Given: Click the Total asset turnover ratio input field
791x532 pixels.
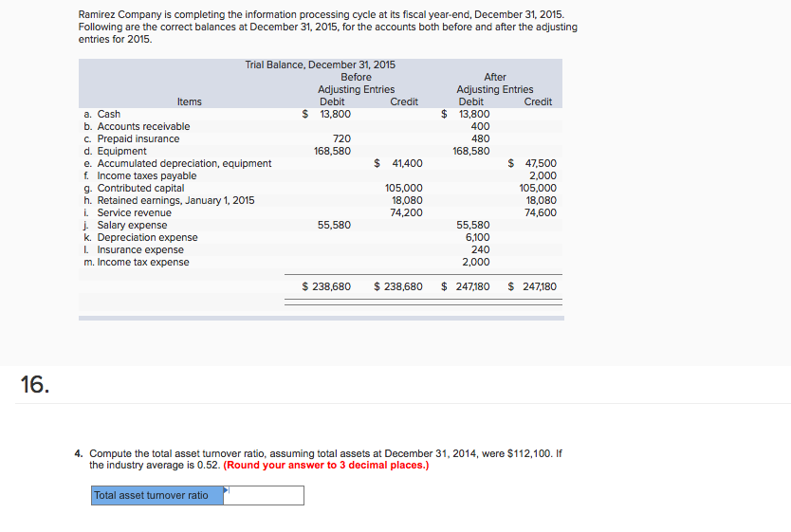Looking at the screenshot, I should point(264,495).
